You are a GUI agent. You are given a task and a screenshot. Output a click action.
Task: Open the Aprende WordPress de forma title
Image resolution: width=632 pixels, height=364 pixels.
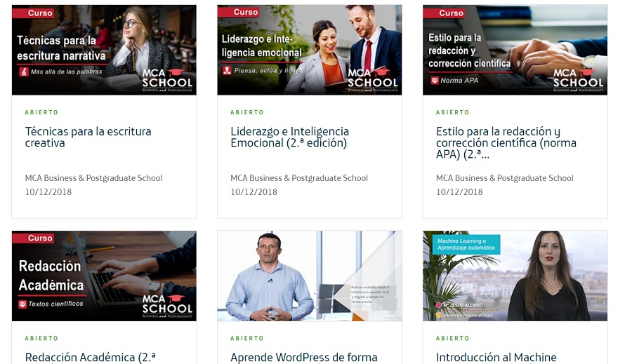(x=304, y=358)
